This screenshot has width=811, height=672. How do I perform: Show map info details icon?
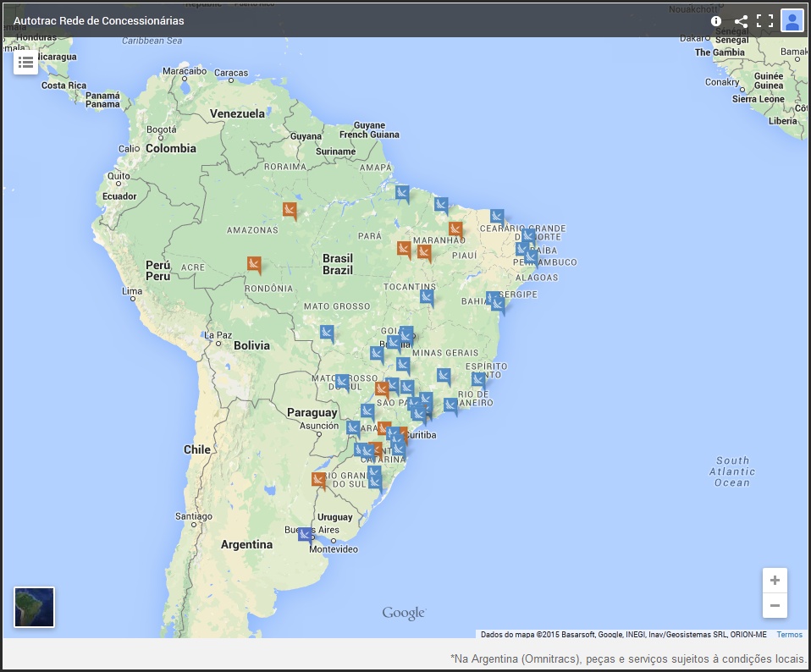pos(716,20)
